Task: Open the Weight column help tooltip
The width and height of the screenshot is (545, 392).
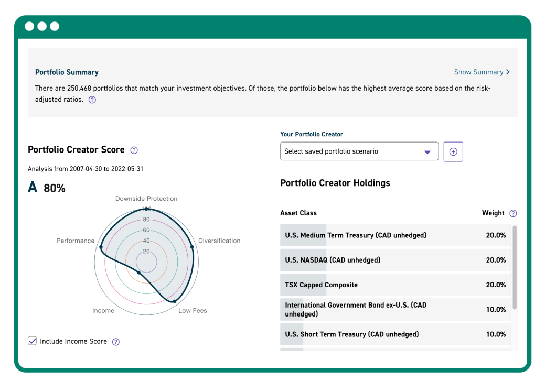Action: click(x=512, y=213)
